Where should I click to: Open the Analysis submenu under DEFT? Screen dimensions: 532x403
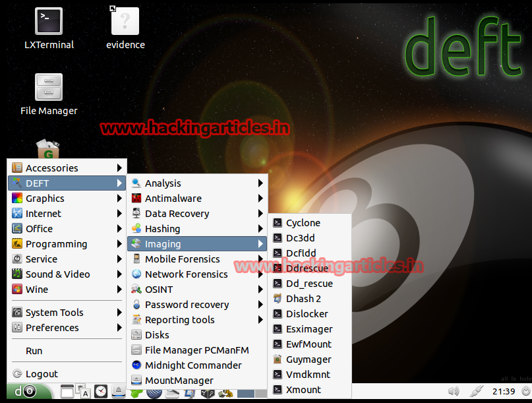coord(197,183)
